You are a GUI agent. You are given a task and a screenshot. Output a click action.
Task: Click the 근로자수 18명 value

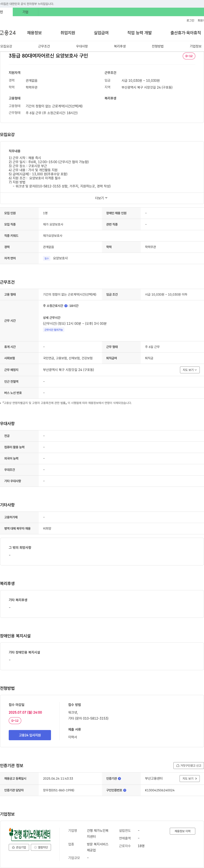(141, 846)
